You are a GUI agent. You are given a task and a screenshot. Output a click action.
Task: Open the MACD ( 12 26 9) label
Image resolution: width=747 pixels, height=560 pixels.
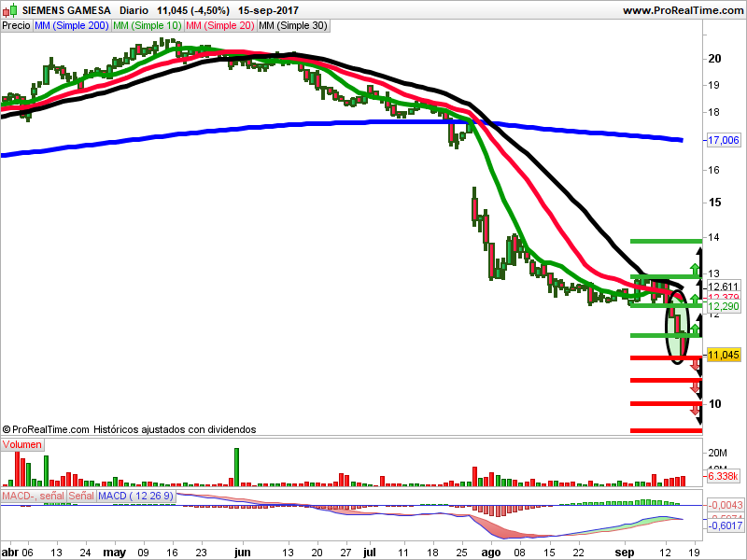[x=135, y=496]
